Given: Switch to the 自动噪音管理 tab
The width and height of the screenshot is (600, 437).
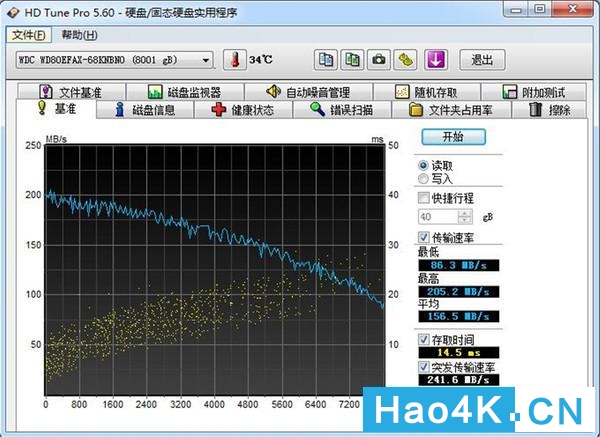Looking at the screenshot, I should point(308,92).
